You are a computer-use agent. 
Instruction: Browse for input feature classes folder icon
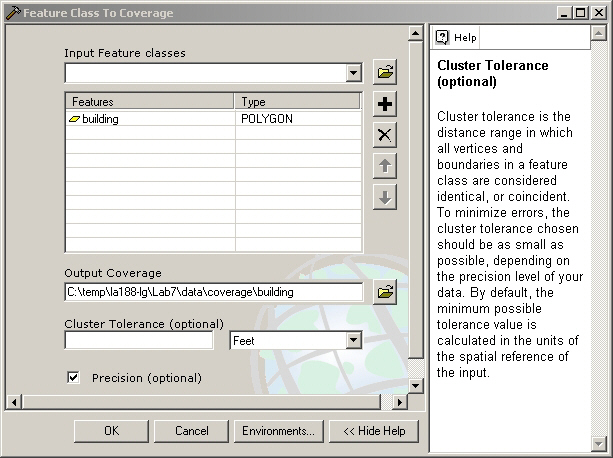385,72
